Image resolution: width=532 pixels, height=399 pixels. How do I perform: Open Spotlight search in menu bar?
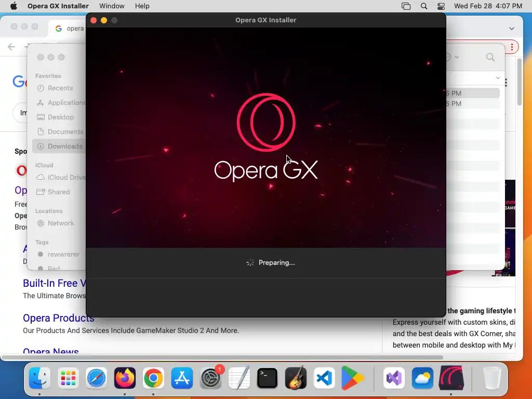424,6
